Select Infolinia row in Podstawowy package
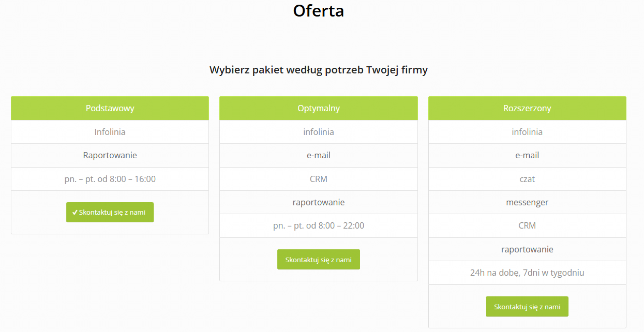The width and height of the screenshot is (644, 332). 110,132
